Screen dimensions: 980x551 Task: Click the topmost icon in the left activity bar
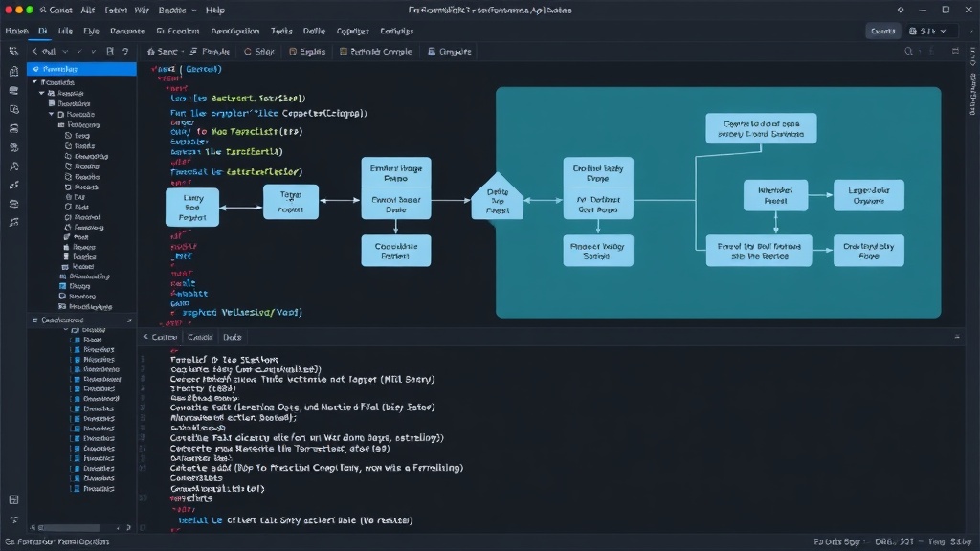(13, 52)
